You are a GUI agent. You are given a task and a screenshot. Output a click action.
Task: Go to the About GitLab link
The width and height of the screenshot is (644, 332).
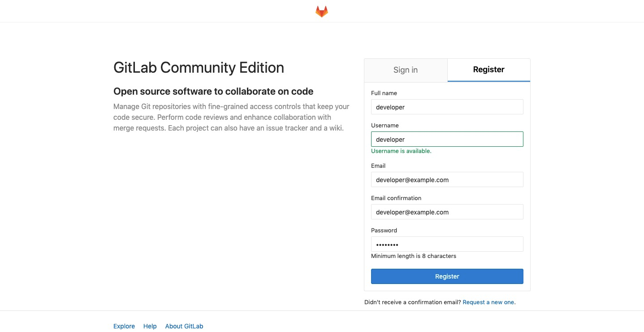pos(184,326)
